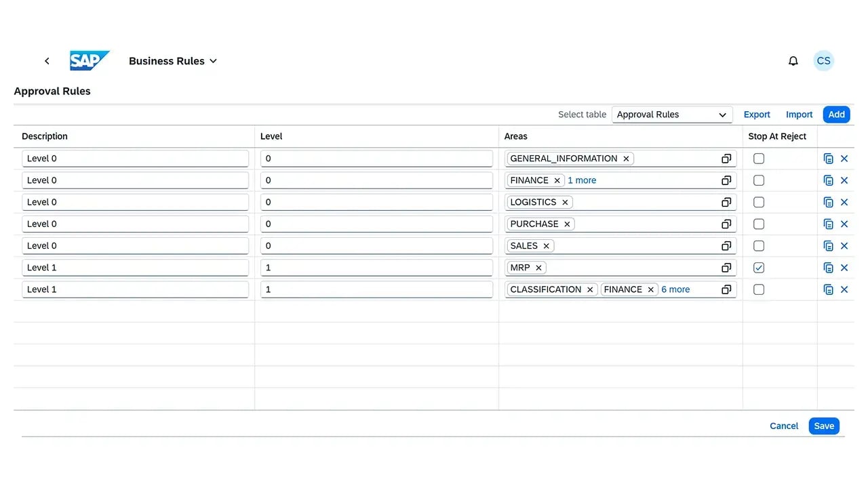Duplicate the MRP rule row

828,268
